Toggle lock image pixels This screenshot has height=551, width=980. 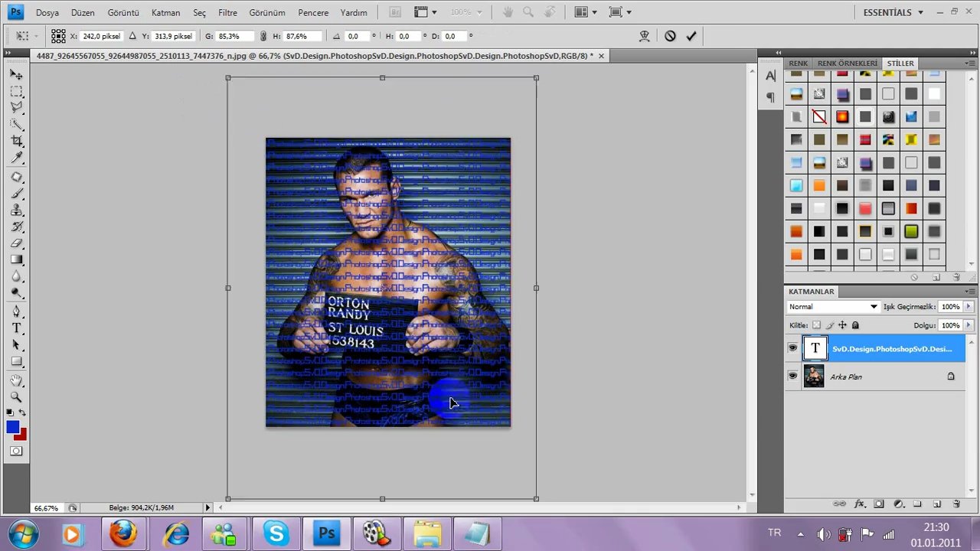tap(829, 325)
